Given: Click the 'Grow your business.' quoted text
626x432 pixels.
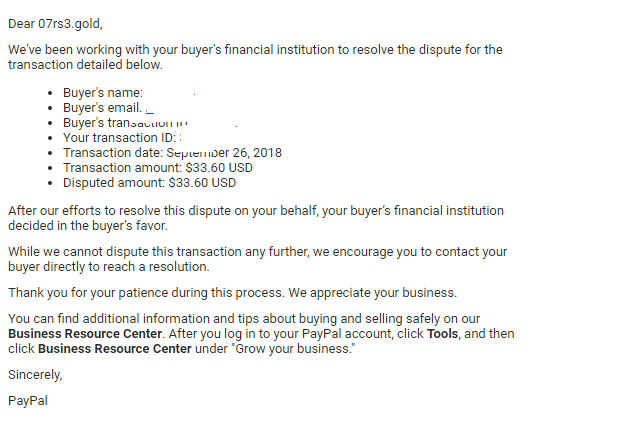Looking at the screenshot, I should (293, 349).
